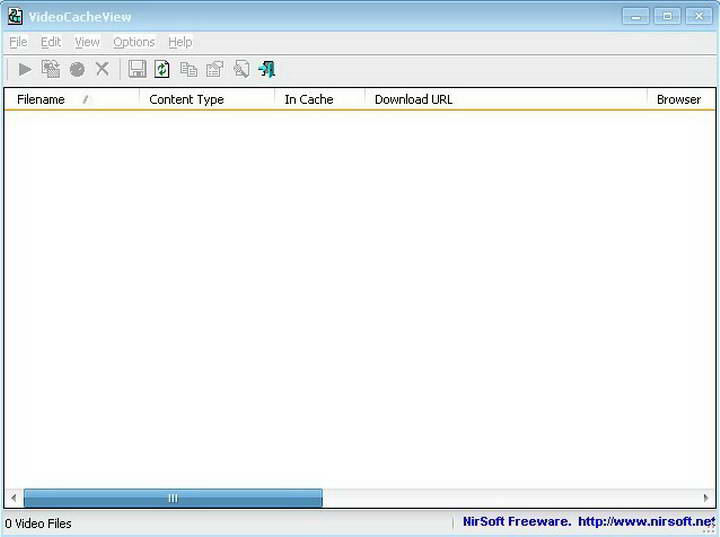Click the scroll right arrow

coord(706,498)
